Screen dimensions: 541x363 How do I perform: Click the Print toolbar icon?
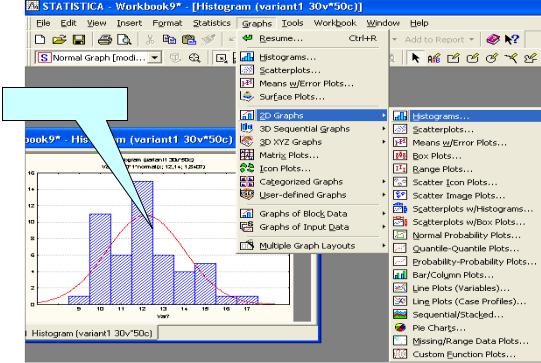click(105, 40)
